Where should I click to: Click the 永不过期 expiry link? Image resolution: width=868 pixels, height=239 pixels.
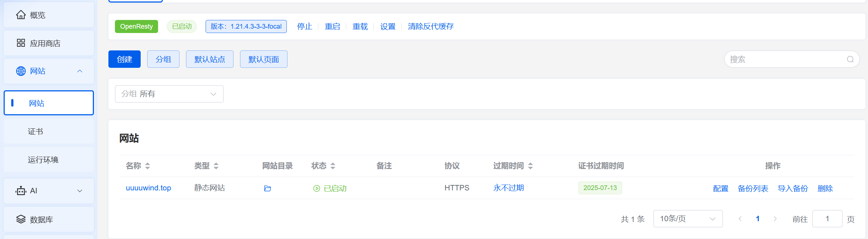click(508, 188)
